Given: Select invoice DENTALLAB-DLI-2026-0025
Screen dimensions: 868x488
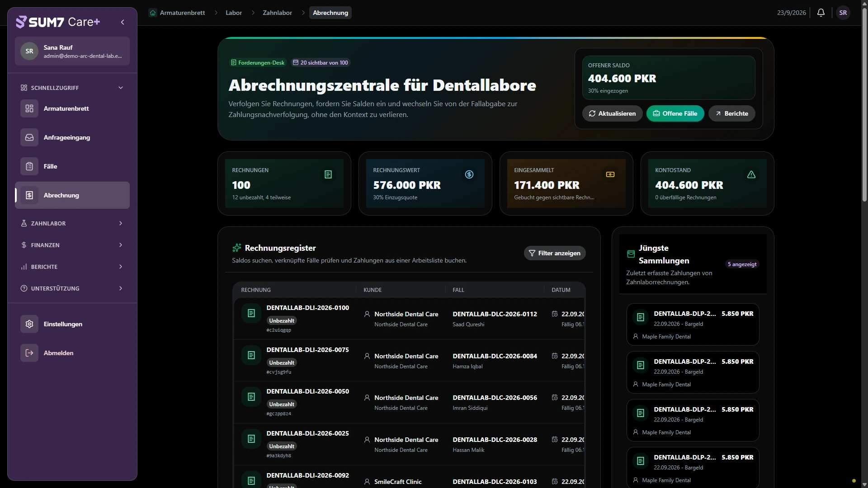Looking at the screenshot, I should click(307, 433).
